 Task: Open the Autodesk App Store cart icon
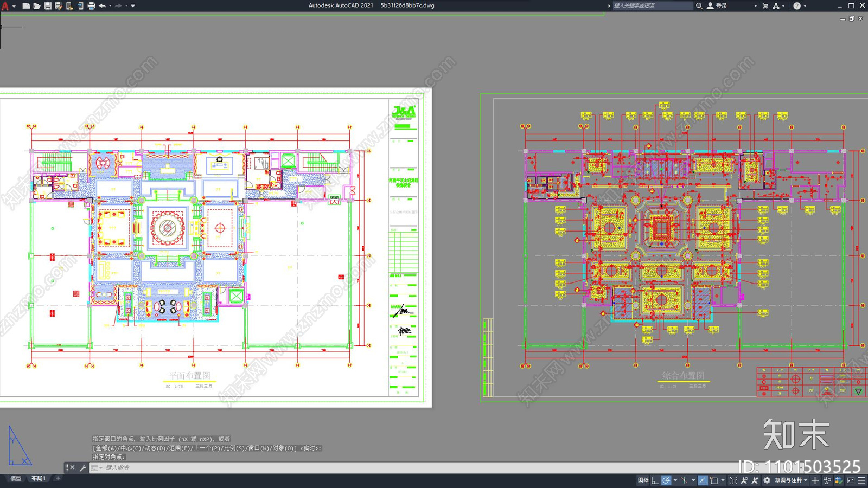(x=765, y=5)
